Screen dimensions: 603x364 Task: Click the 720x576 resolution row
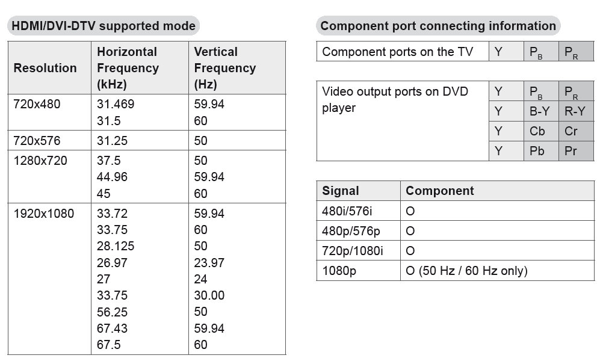(37, 141)
